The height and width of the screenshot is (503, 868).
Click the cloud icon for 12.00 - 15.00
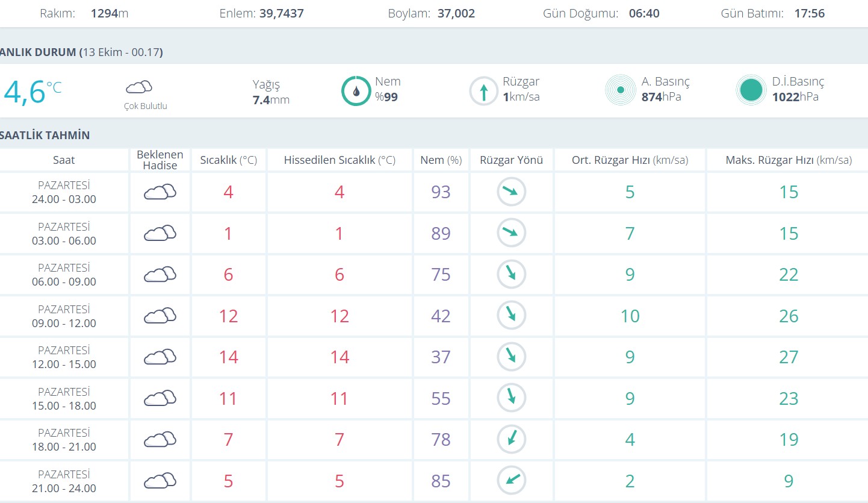tap(160, 357)
